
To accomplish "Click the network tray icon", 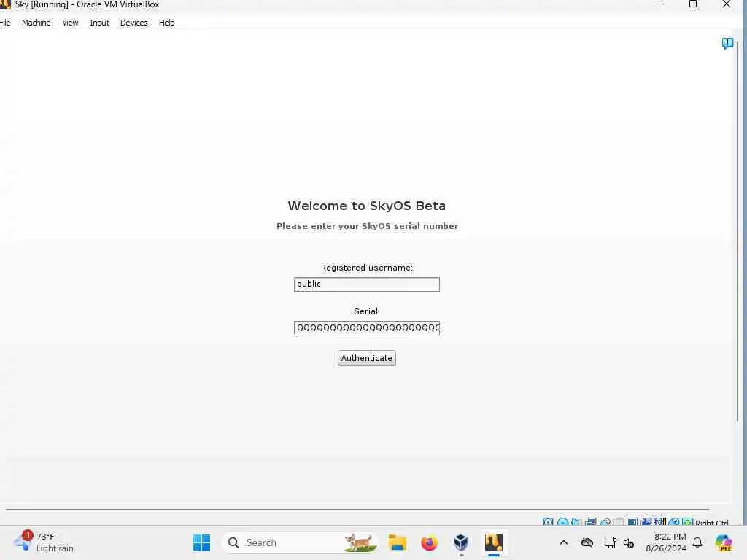I will [x=610, y=542].
